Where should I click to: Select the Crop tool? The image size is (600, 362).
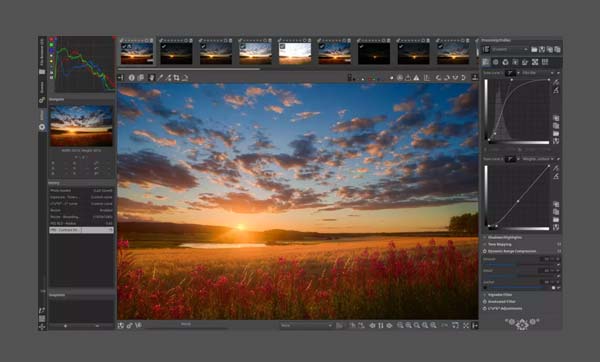176,78
